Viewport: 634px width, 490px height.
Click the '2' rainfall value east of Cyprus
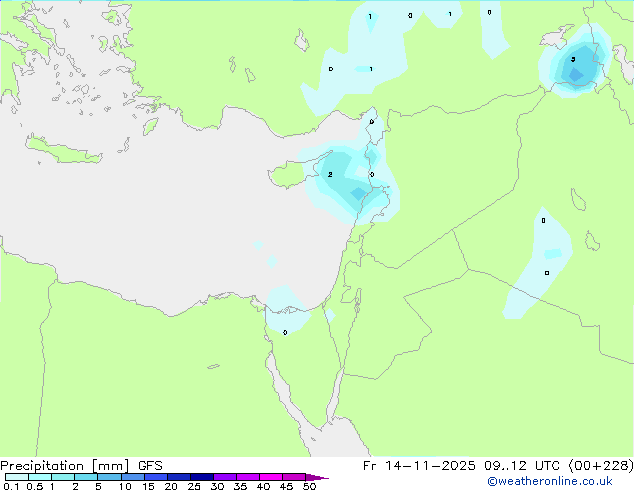pyautogui.click(x=330, y=174)
